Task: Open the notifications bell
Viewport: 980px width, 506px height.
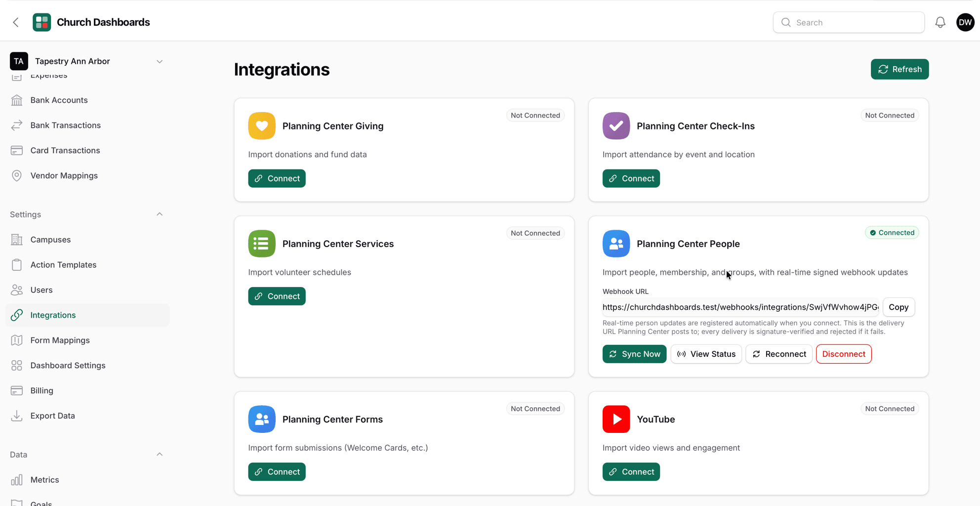Action: [x=940, y=22]
